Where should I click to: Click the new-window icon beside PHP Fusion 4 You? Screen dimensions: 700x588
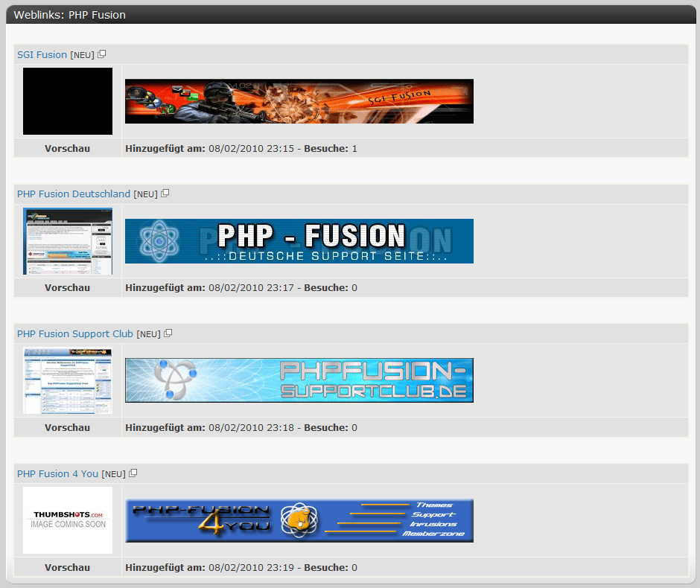point(133,473)
